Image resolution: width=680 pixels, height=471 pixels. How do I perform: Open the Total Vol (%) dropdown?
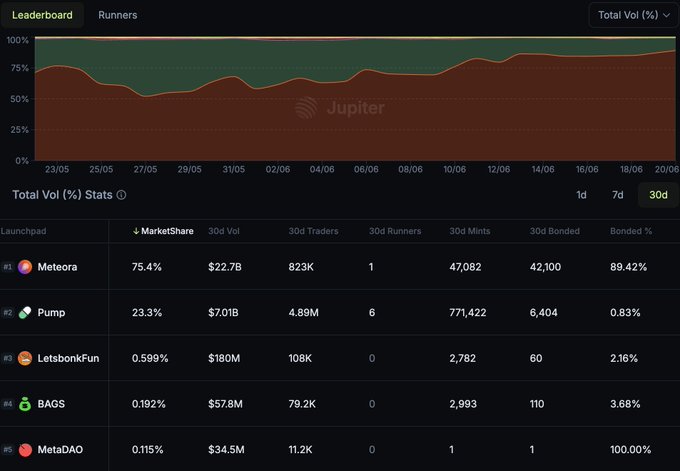(x=634, y=15)
